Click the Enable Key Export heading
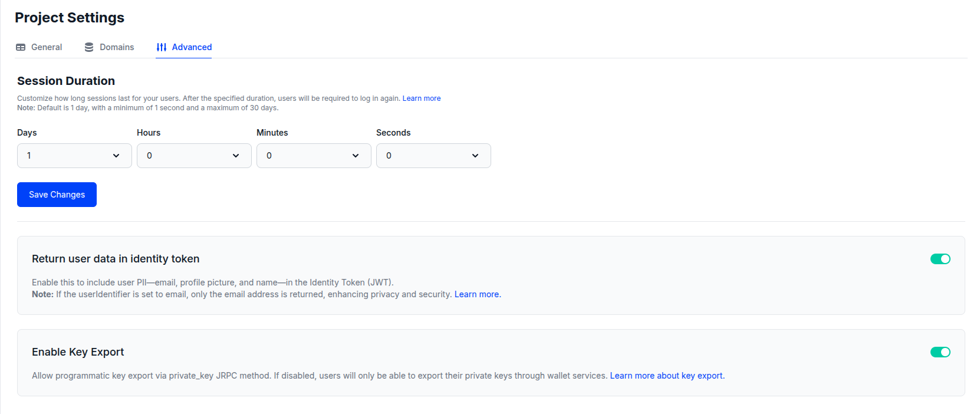This screenshot has height=414, width=980. tap(78, 352)
